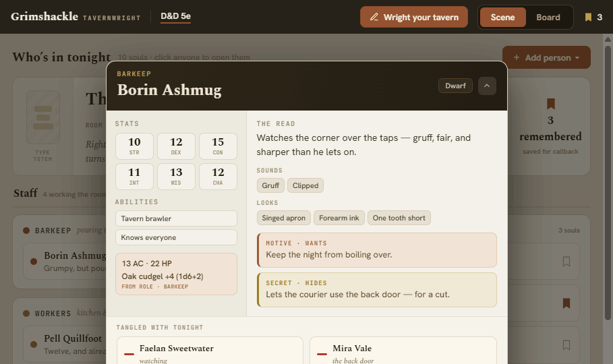Open the Add person dropdown
Viewport: 613px width, 364px height.
pos(546,57)
